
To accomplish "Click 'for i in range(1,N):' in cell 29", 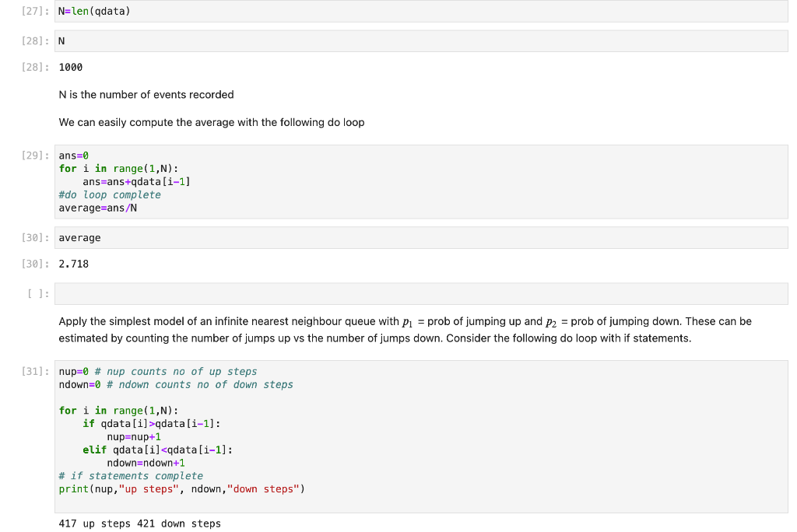I will coord(118,169).
